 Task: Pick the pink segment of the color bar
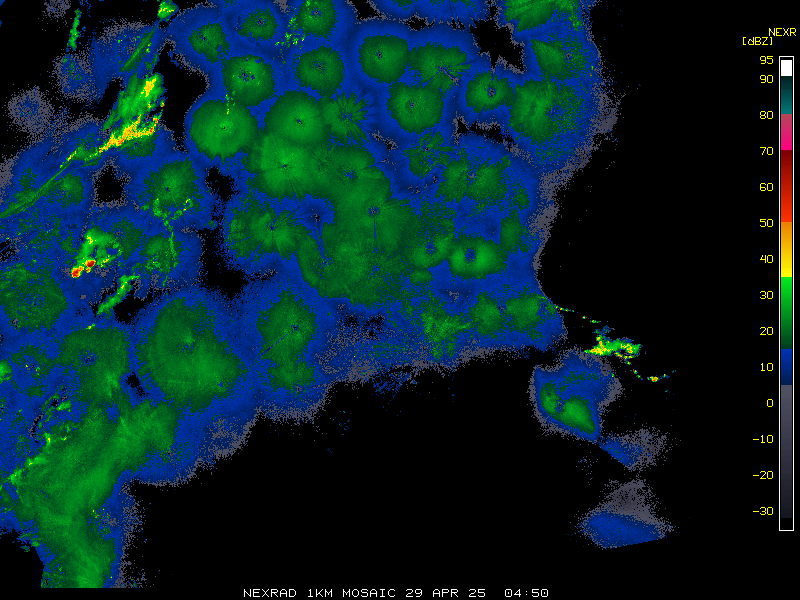coord(786,132)
